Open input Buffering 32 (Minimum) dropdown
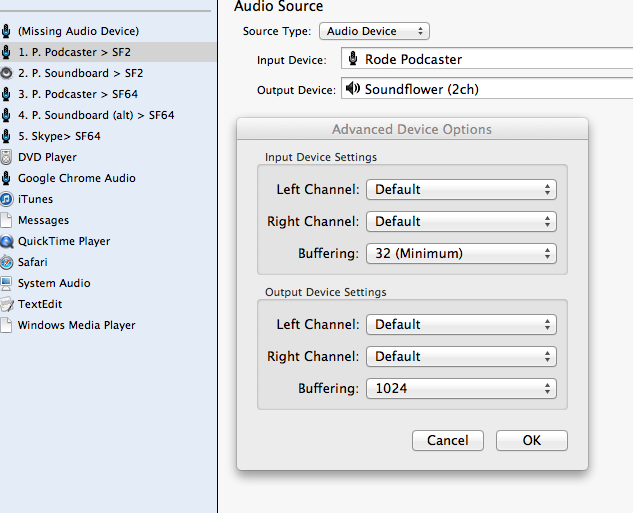633x513 pixels. pyautogui.click(x=461, y=253)
